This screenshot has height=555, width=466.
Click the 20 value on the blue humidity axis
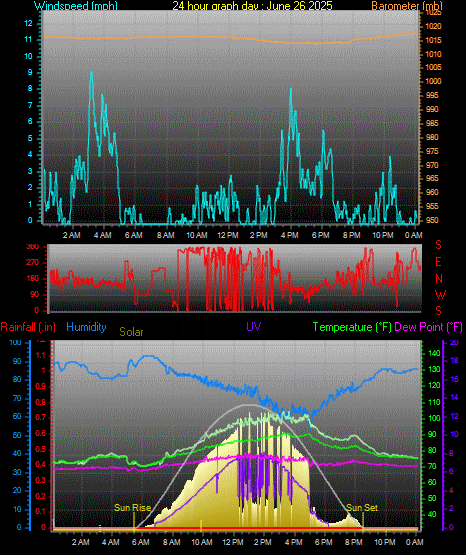(17, 491)
